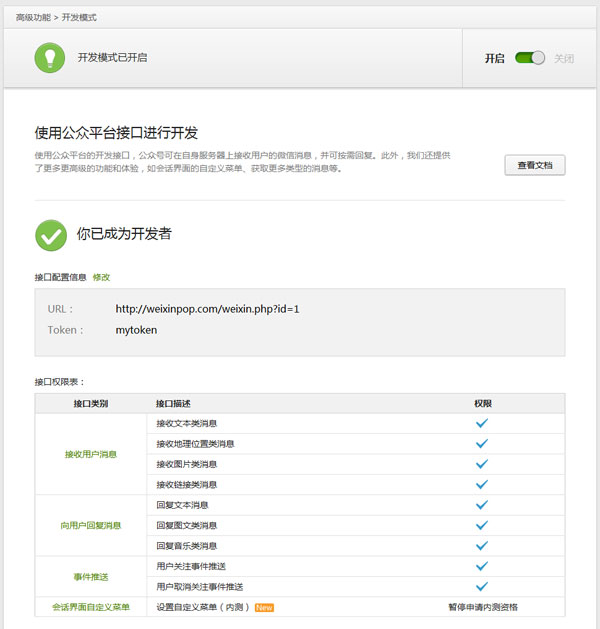Viewport: 600px width, 629px height.
Task: Click the URL value weixinpop.com/weixin.php
Action: point(207,309)
